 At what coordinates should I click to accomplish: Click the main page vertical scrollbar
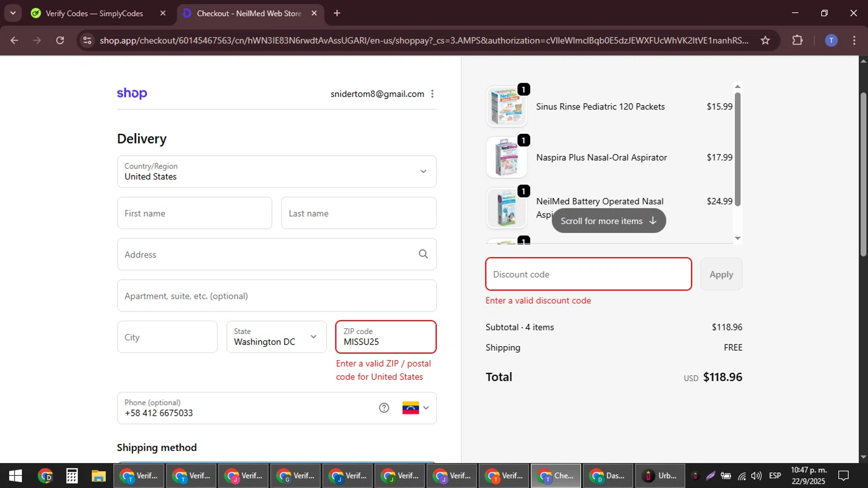tap(863, 174)
